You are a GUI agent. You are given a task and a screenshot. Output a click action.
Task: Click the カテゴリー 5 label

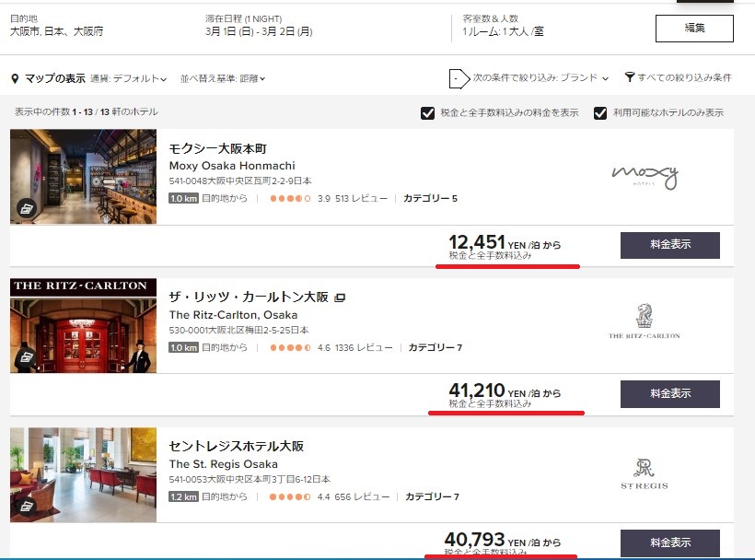(430, 198)
